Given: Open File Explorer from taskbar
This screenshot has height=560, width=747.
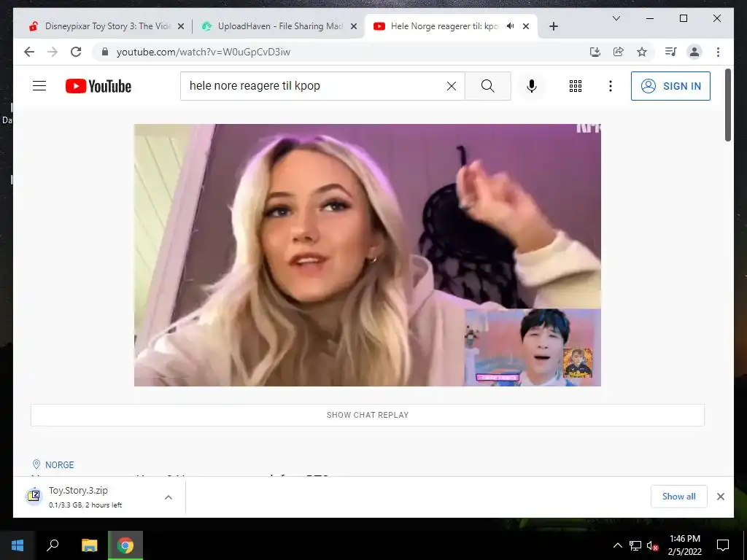Looking at the screenshot, I should coord(89,545).
